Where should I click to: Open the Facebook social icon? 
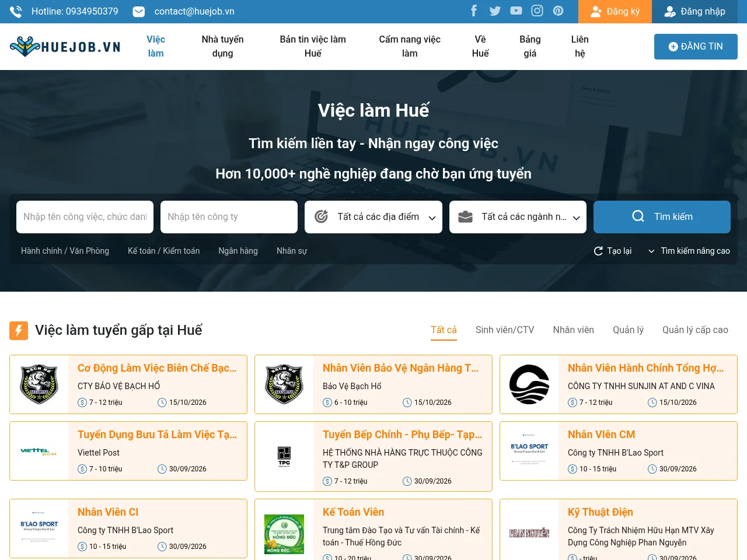[474, 10]
